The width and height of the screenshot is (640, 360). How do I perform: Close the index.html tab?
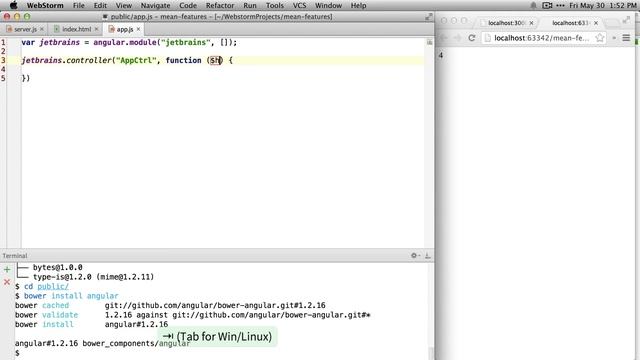[96, 29]
